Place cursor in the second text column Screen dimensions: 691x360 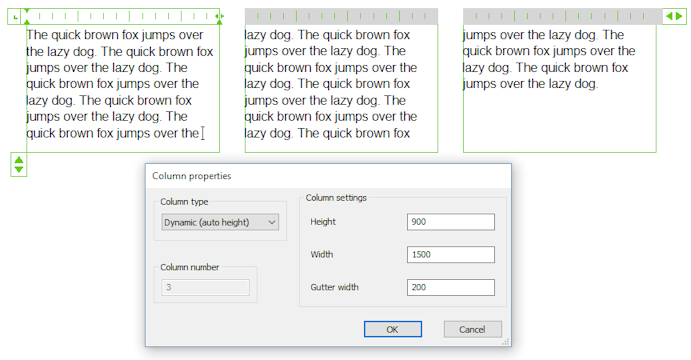coord(342,88)
